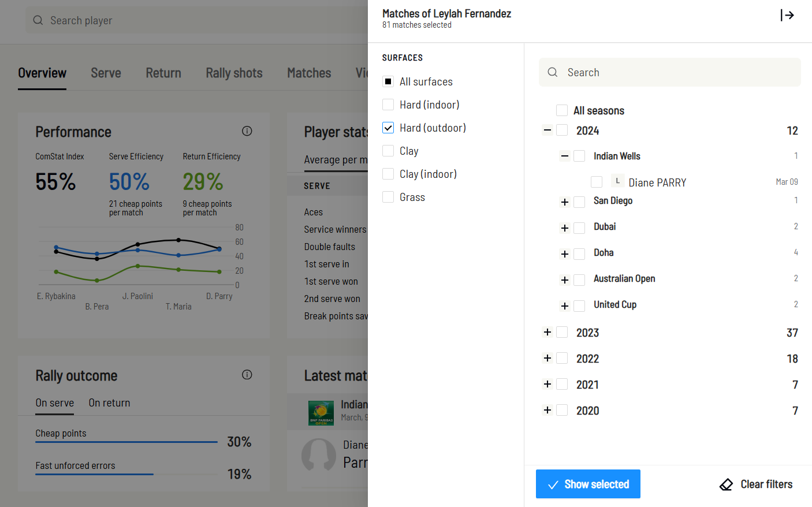Switch to the Serve tab
This screenshot has width=812, height=507.
click(x=106, y=73)
